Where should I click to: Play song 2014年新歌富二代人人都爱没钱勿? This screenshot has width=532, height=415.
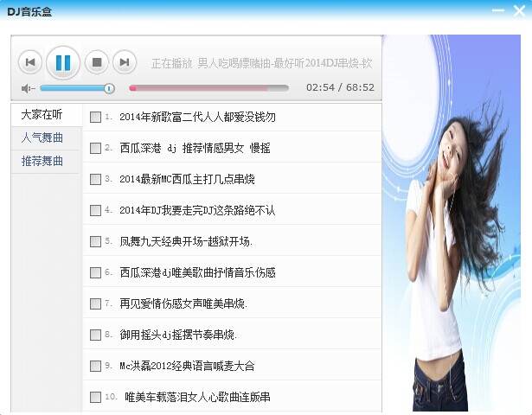click(x=197, y=118)
